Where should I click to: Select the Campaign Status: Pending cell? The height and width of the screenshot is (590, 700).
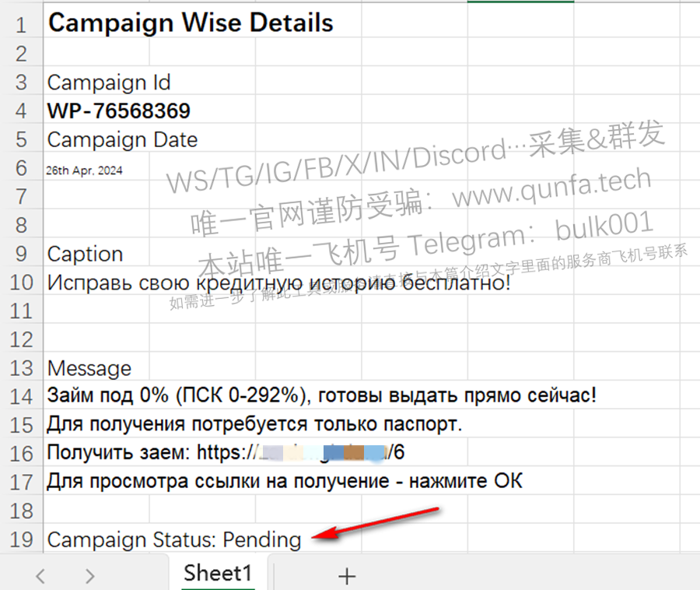[x=174, y=539]
